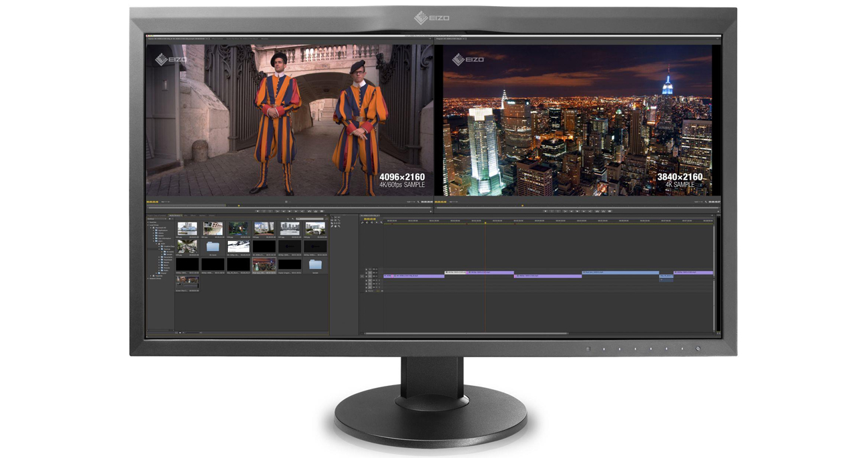Switch to the History tab
This screenshot has height=458, width=868.
(x=211, y=215)
